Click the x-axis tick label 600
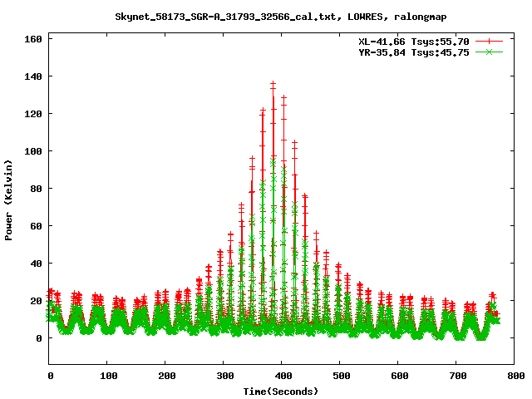 tap(400, 376)
